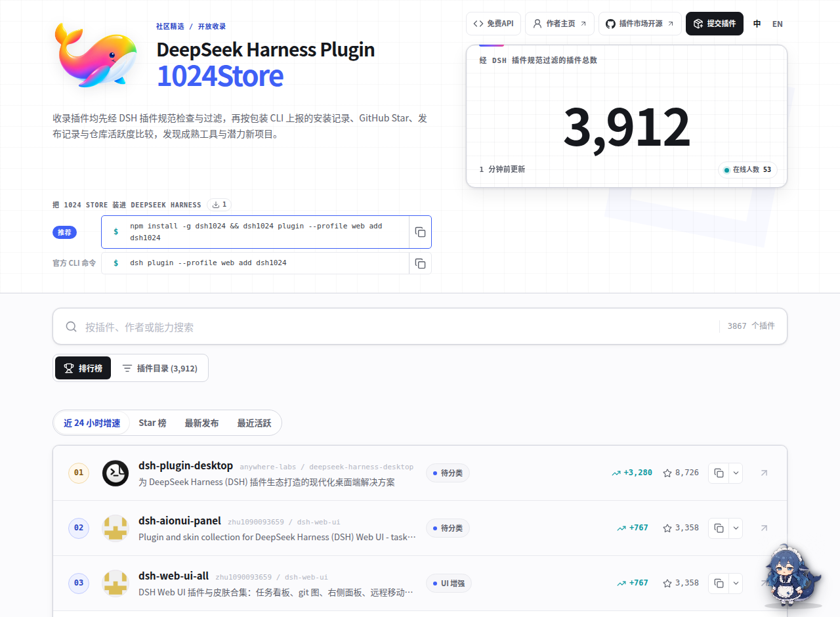Image resolution: width=840 pixels, height=617 pixels.
Task: Click the 推荐 badge beside npm command
Action: point(65,232)
